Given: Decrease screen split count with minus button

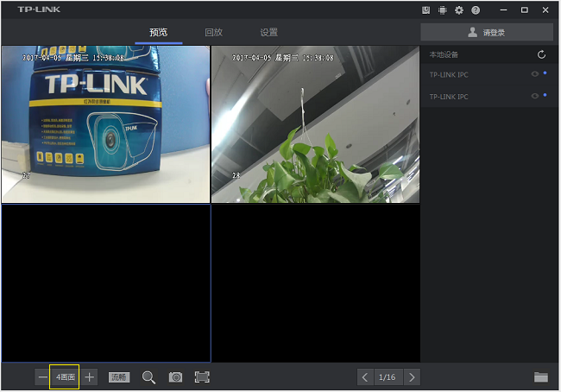Looking at the screenshot, I should tap(42, 377).
